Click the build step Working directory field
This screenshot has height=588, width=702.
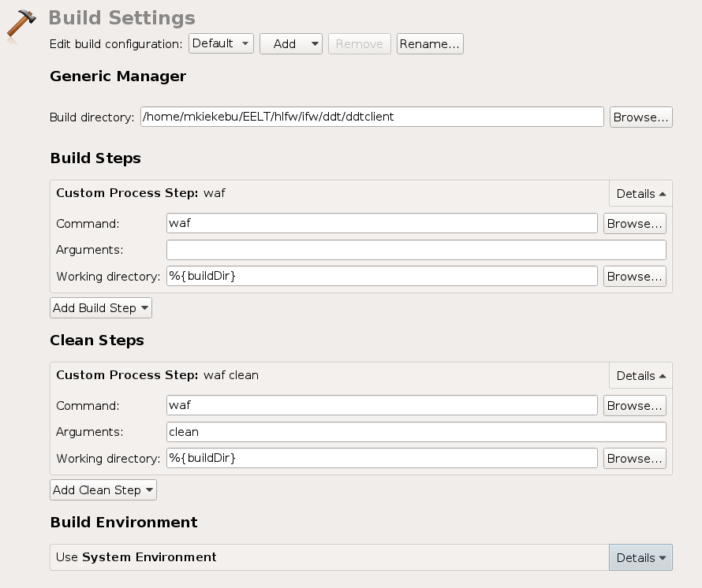pyautogui.click(x=382, y=276)
